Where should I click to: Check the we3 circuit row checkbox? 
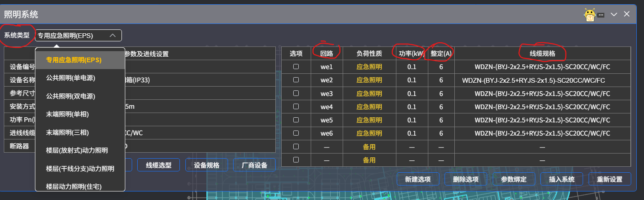point(296,93)
